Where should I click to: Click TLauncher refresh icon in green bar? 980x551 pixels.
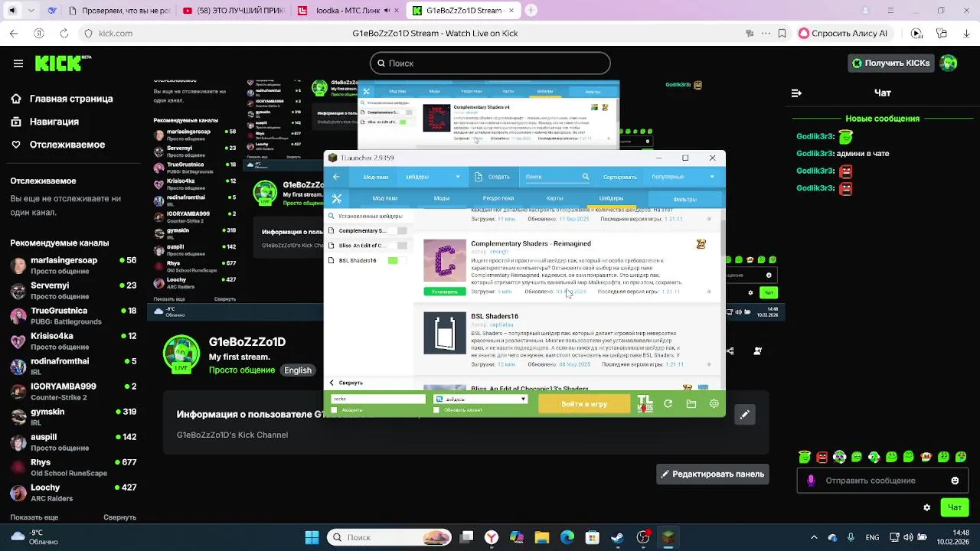[668, 404]
